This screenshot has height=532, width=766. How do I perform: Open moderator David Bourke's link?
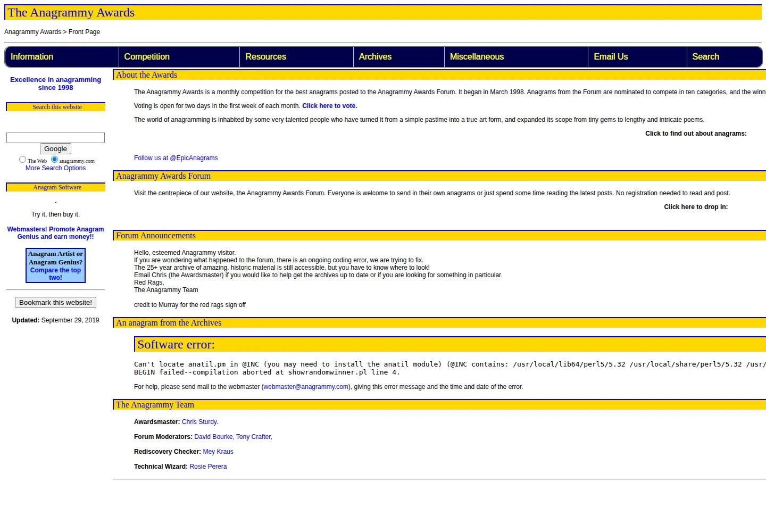[213, 437]
